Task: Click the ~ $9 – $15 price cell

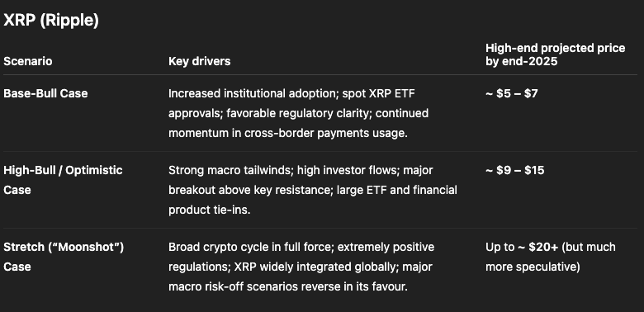Action: (x=514, y=170)
